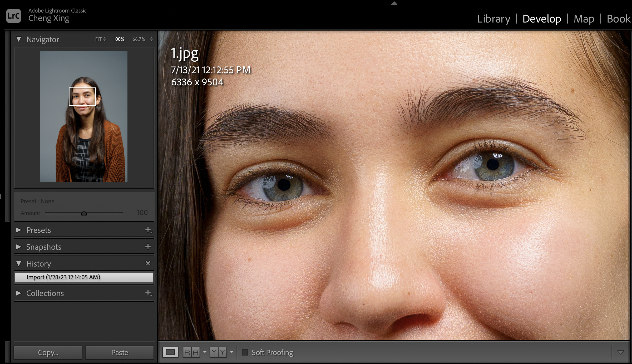Viewport: 632px width, 364px height.
Task: Click the Paste button
Action: pyautogui.click(x=120, y=352)
